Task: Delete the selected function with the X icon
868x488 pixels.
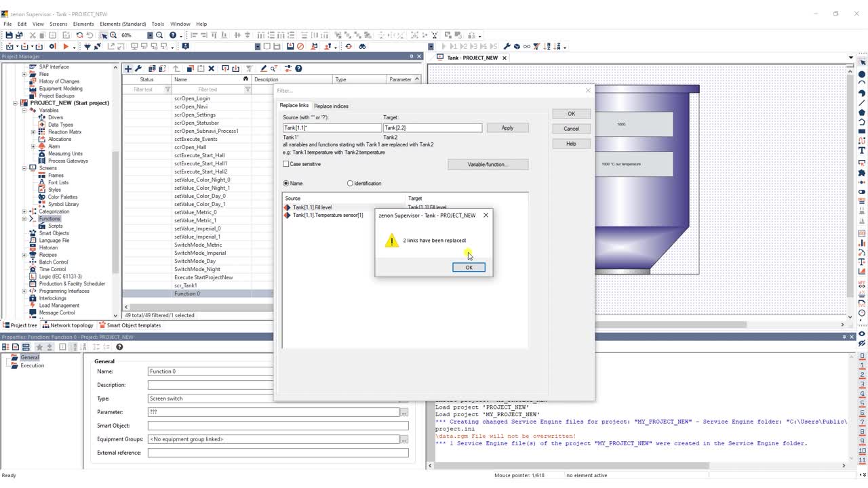Action: (x=212, y=68)
